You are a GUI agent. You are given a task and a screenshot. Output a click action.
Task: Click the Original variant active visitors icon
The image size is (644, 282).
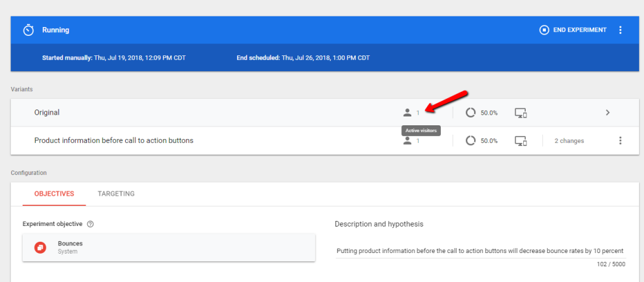(x=408, y=113)
